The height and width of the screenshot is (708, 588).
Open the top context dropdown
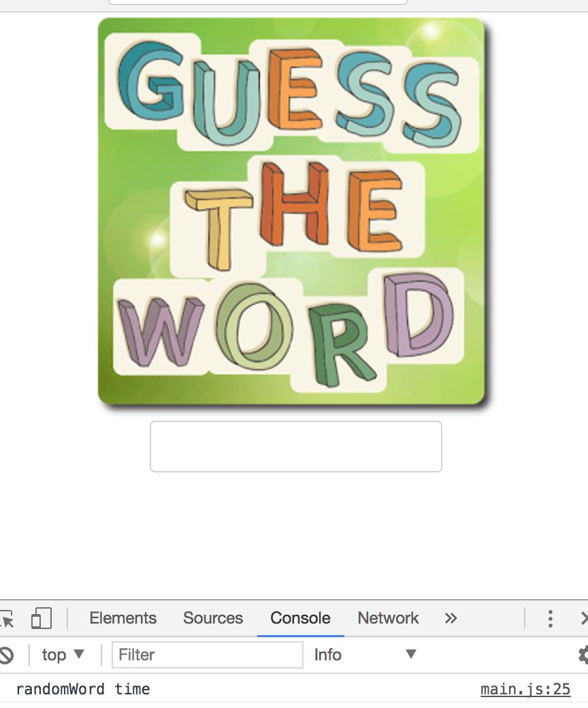[x=63, y=655]
